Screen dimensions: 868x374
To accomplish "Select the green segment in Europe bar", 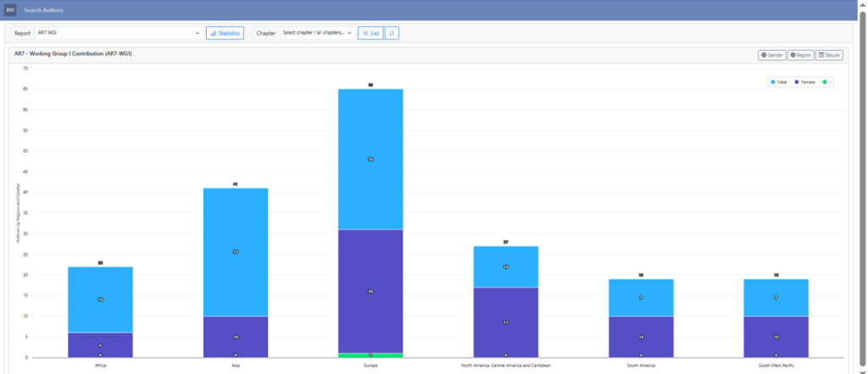I will 370,355.
